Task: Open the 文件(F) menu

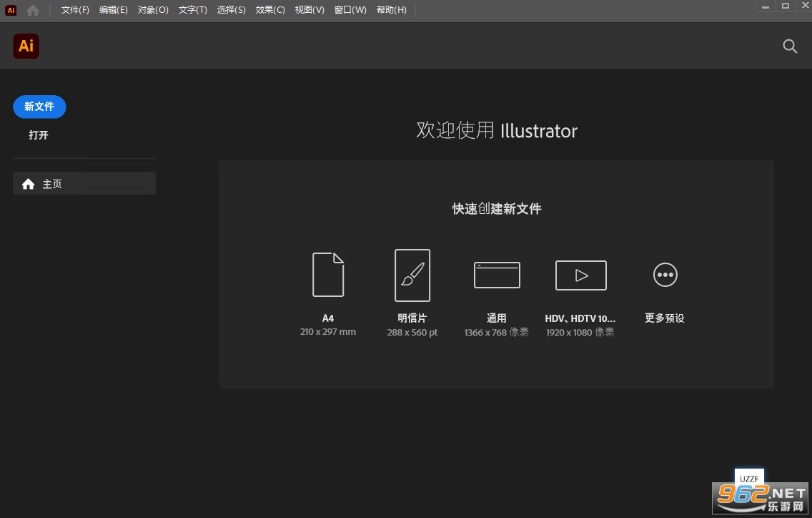Action: (75, 10)
